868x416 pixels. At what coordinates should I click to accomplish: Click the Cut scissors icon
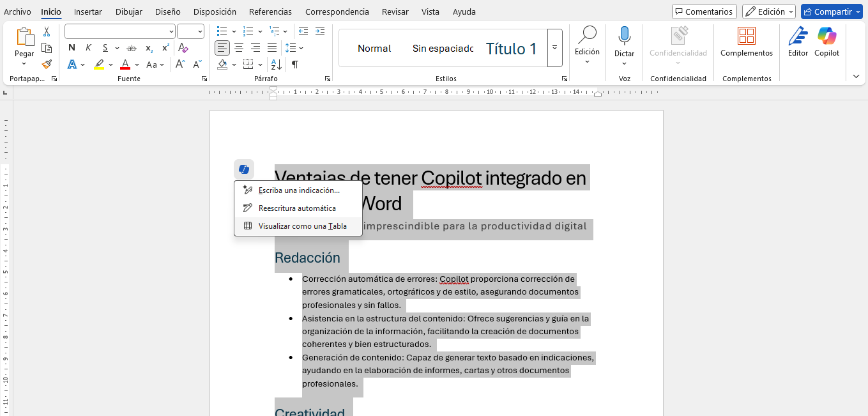pyautogui.click(x=47, y=32)
